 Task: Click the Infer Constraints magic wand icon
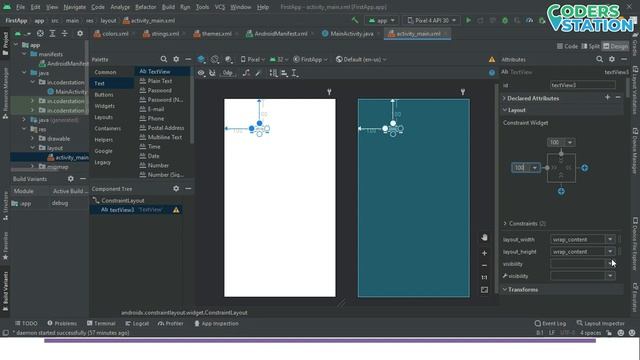pos(258,73)
